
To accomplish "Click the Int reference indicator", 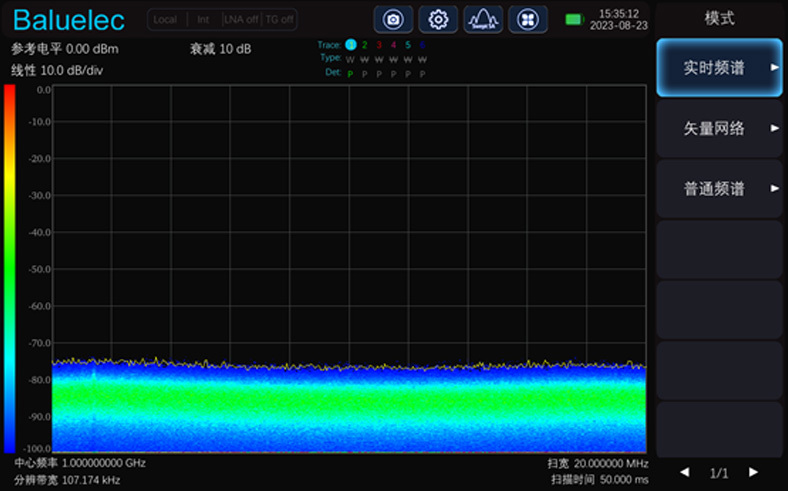I will click(x=203, y=20).
